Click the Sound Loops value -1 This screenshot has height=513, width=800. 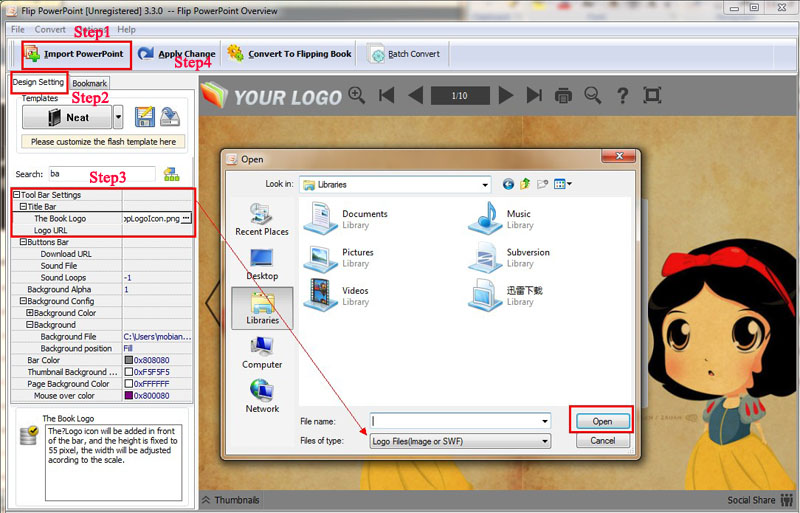click(128, 278)
